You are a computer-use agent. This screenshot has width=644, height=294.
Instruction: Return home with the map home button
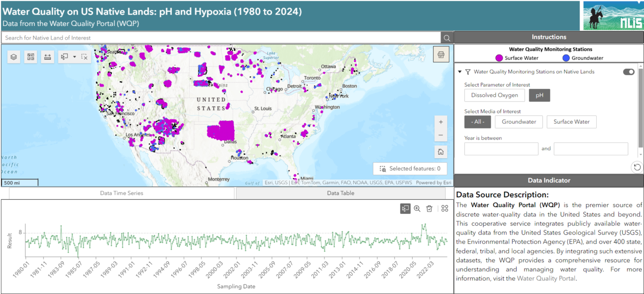click(441, 151)
